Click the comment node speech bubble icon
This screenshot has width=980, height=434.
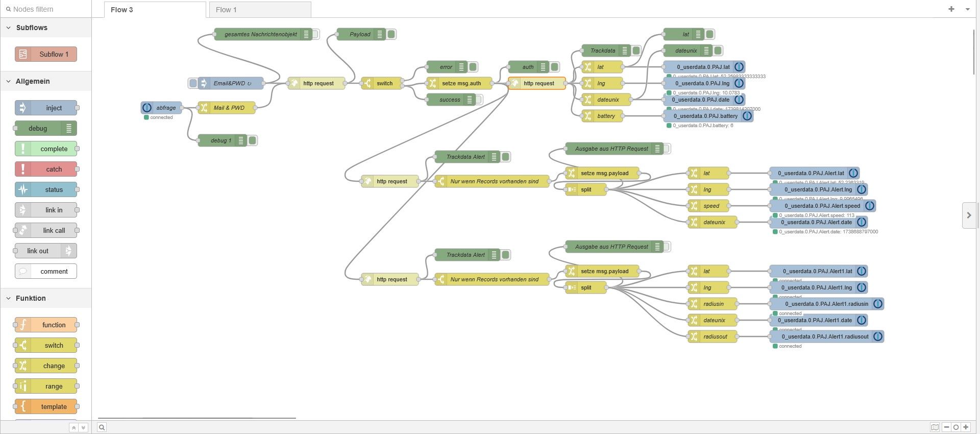coord(23,271)
